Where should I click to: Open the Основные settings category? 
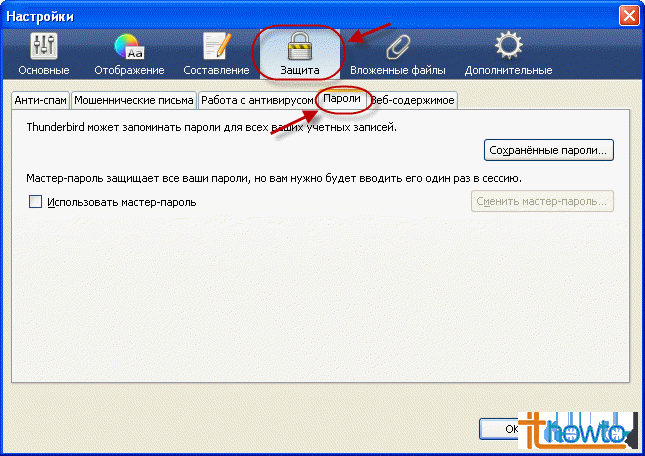(x=44, y=55)
